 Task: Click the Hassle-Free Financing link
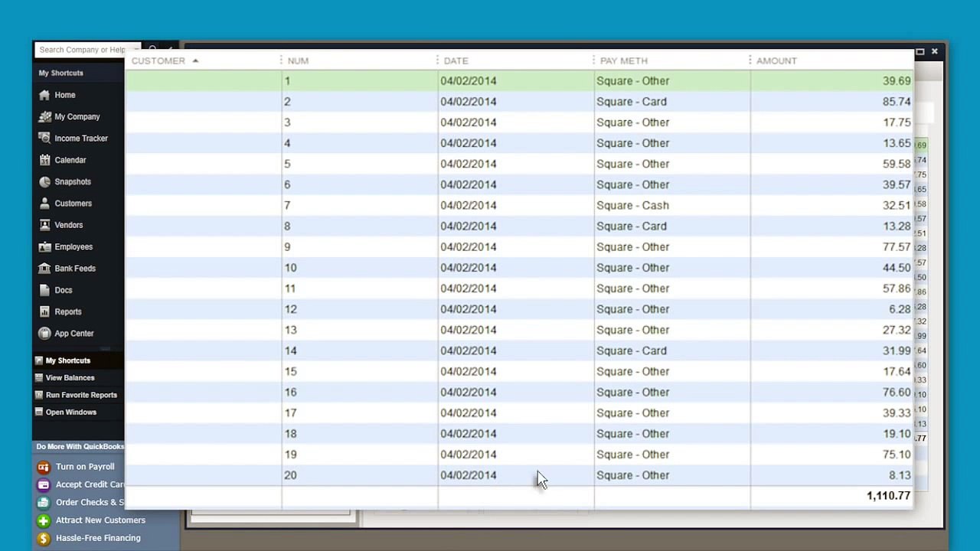coord(98,538)
